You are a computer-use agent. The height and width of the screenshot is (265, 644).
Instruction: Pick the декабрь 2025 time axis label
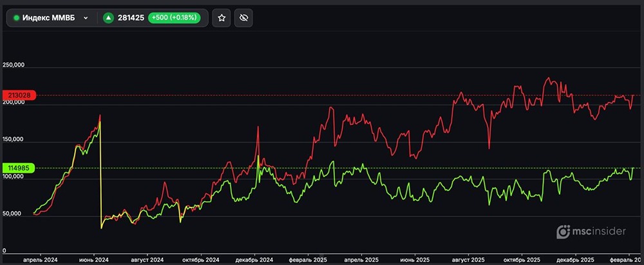tap(575, 259)
